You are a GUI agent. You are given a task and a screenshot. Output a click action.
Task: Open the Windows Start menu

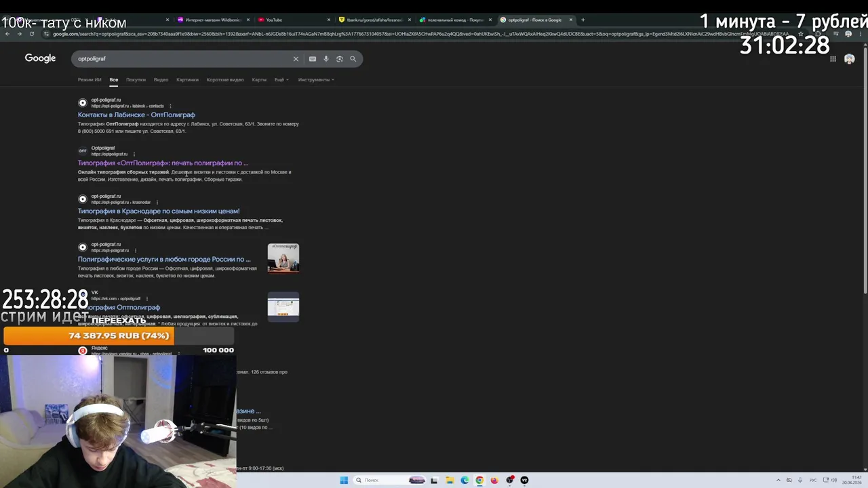pyautogui.click(x=344, y=480)
